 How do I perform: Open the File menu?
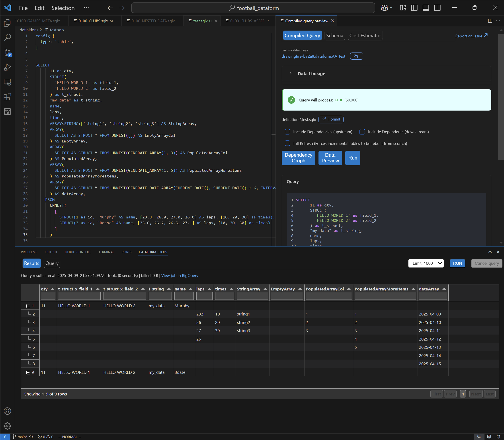point(23,8)
